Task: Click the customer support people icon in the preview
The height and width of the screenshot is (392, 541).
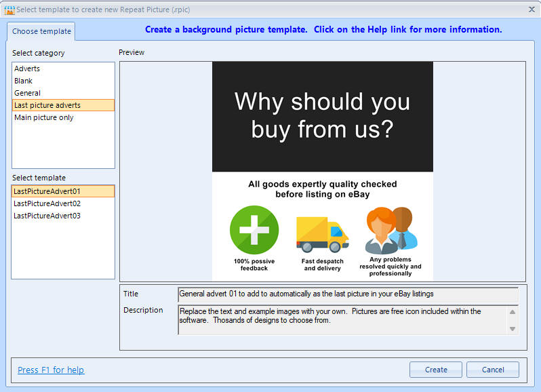Action: click(391, 230)
